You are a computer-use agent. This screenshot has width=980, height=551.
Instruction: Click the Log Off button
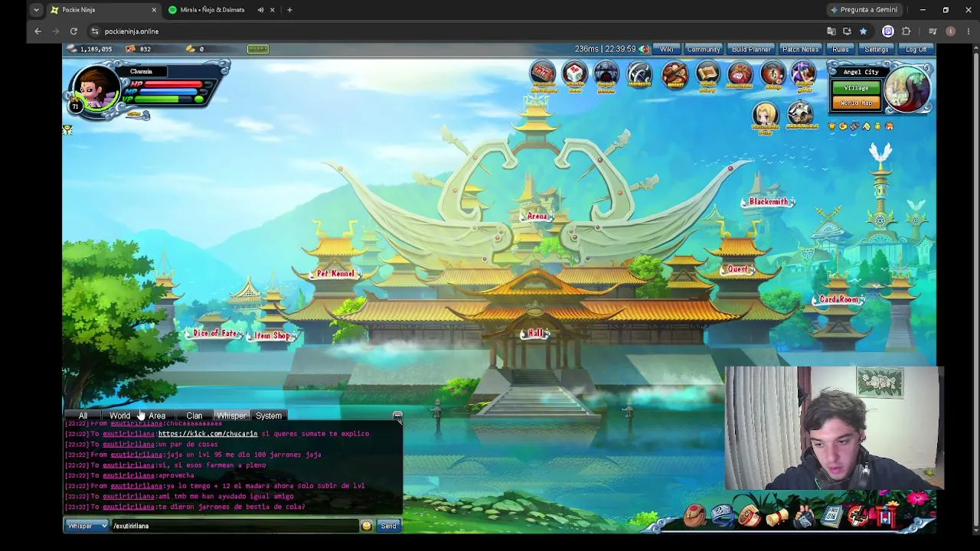(916, 49)
